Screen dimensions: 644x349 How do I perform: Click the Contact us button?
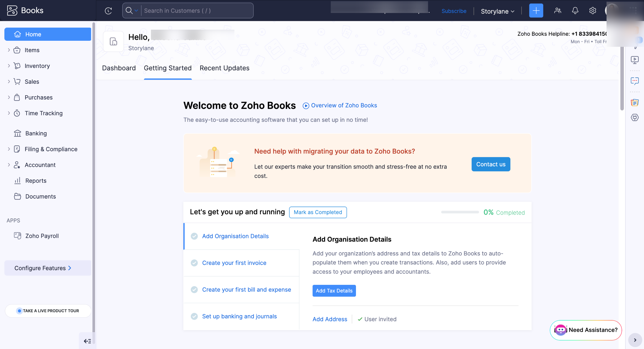(491, 164)
